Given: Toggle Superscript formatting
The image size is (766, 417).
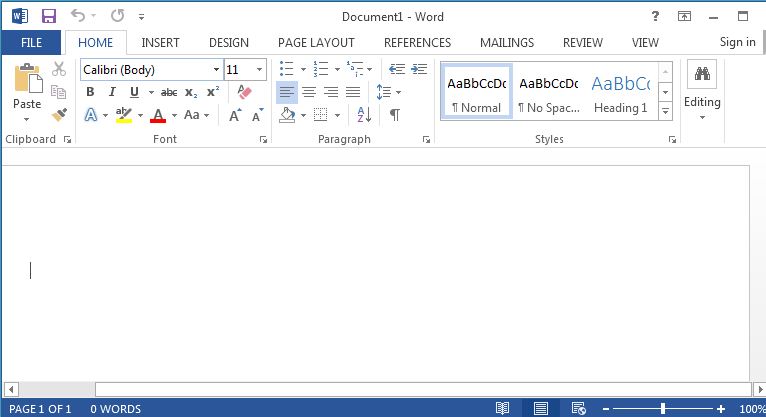Looking at the screenshot, I should click(213, 92).
